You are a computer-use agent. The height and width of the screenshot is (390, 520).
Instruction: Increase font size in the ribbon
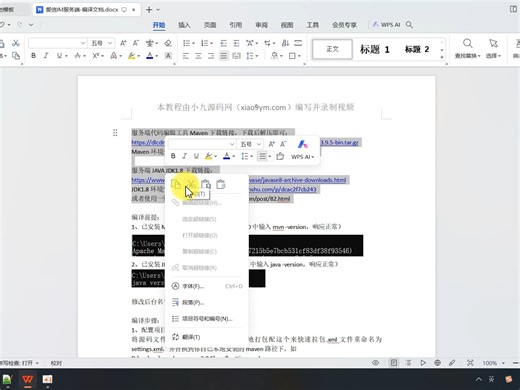pyautogui.click(x=123, y=43)
